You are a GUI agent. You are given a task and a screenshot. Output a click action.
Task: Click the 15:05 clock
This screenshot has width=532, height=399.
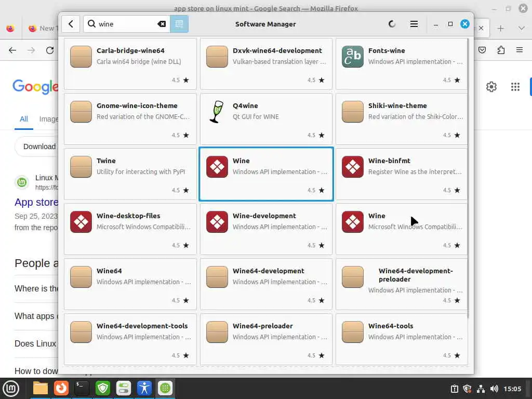point(512,389)
